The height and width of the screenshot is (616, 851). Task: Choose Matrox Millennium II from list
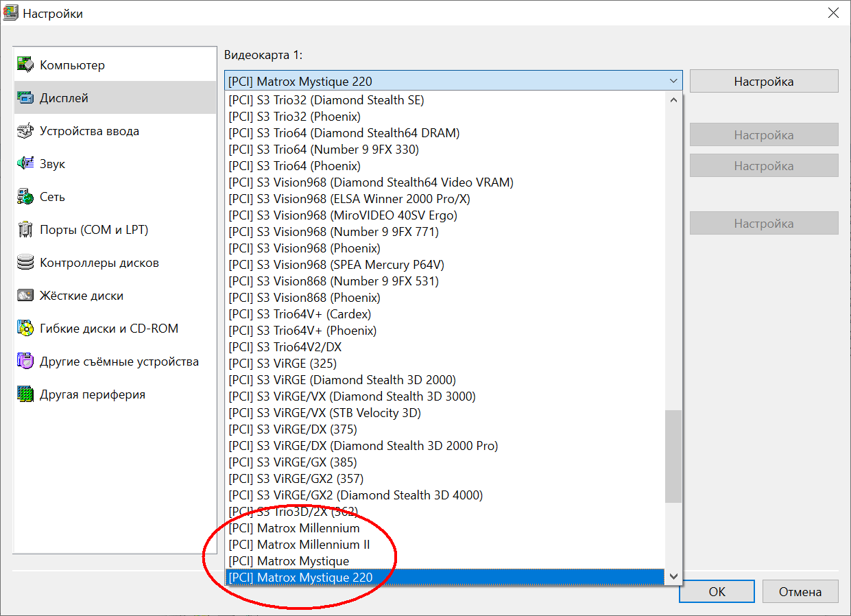300,545
